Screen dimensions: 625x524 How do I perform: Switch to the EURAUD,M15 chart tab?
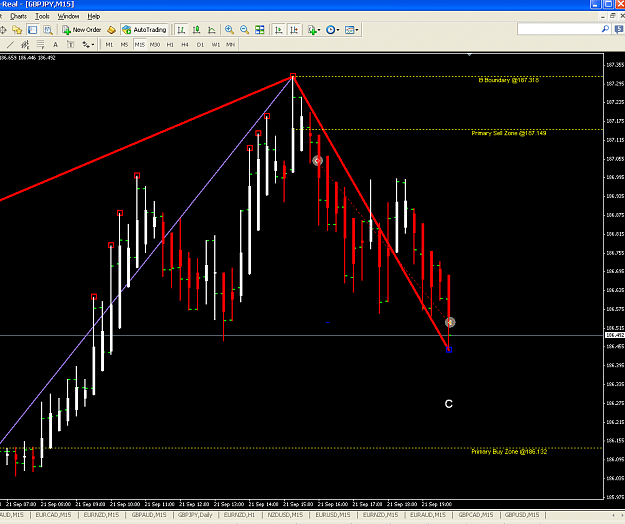428,515
